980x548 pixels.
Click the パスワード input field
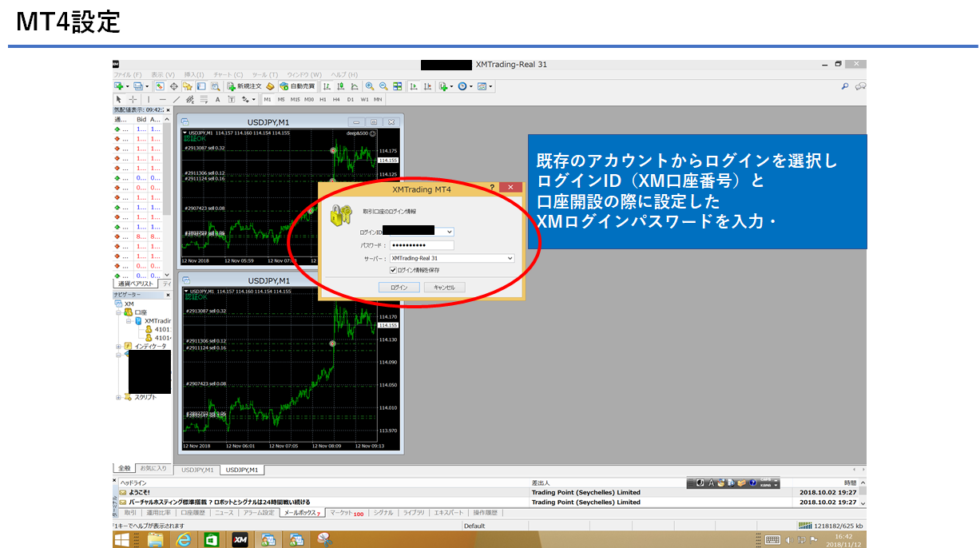tap(422, 245)
